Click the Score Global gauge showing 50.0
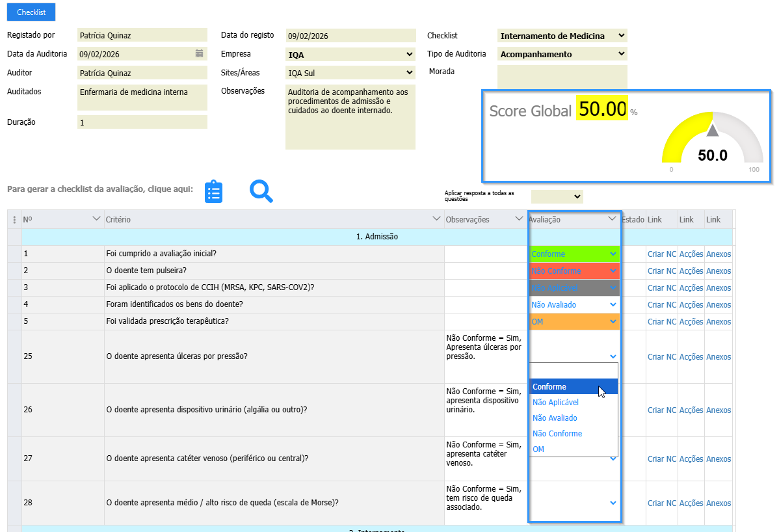Image resolution: width=779 pixels, height=532 pixels. pyautogui.click(x=713, y=139)
